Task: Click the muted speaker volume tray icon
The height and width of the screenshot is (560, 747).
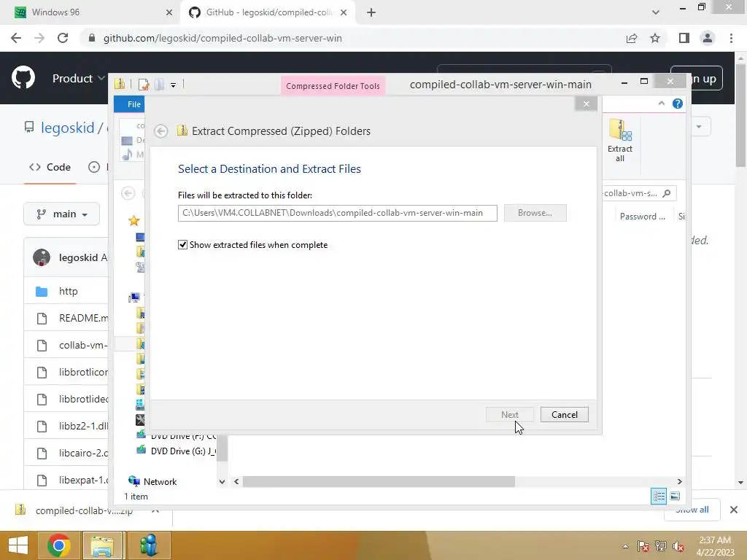Action: 678,546
